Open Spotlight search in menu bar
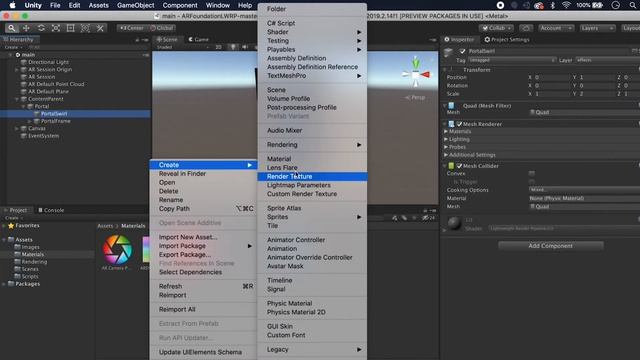640x360 pixels. click(x=632, y=5)
